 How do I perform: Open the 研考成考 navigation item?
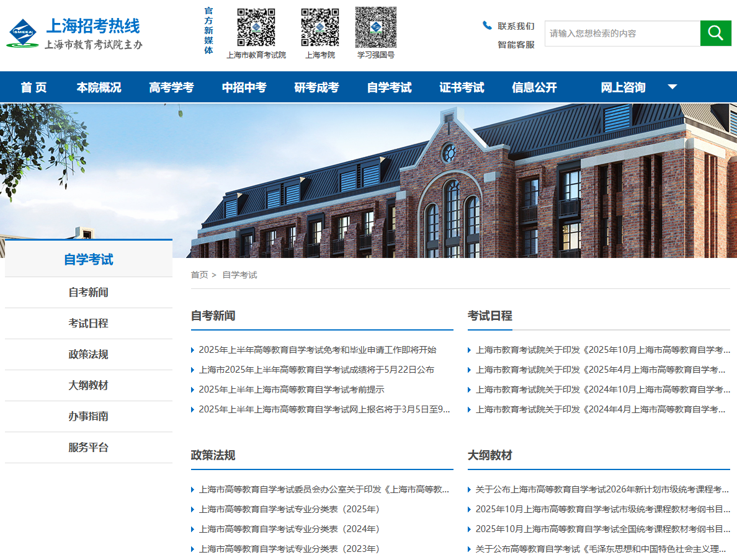coord(316,87)
